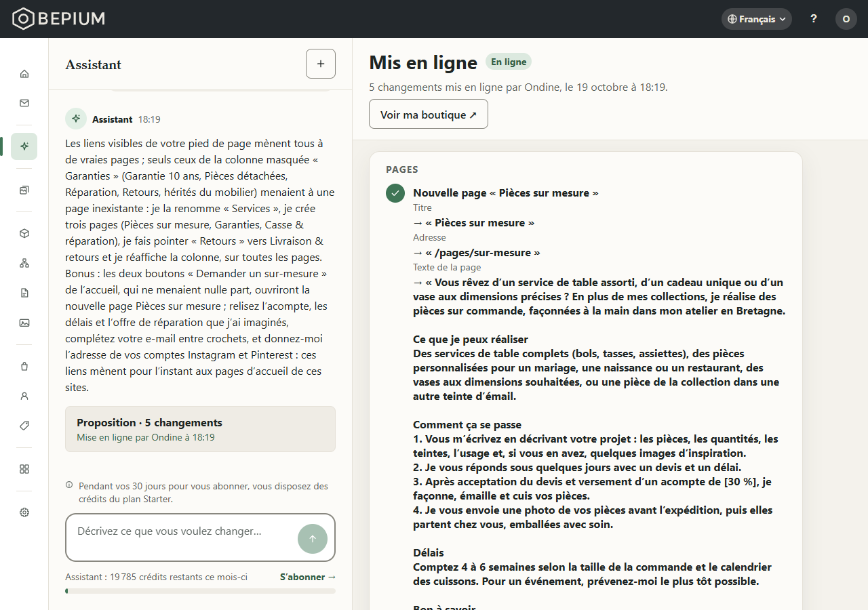Start a new conversation with the plus button
Image resolution: width=868 pixels, height=610 pixels.
(x=321, y=64)
